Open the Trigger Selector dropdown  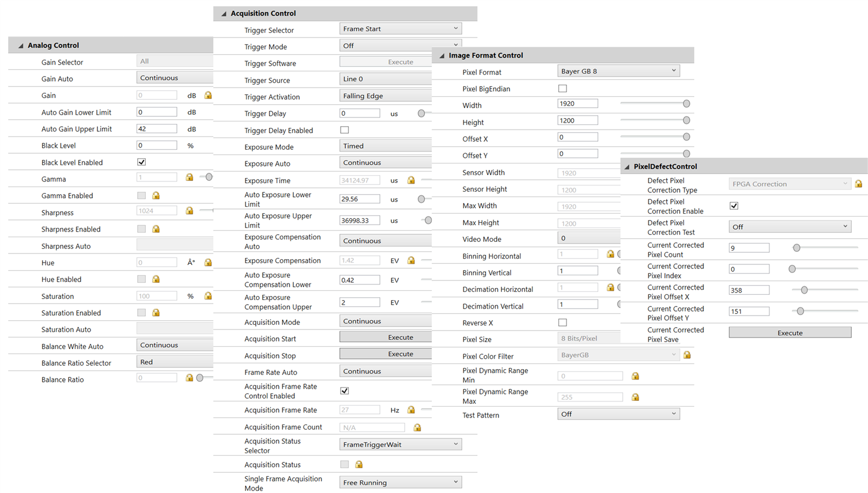click(401, 29)
